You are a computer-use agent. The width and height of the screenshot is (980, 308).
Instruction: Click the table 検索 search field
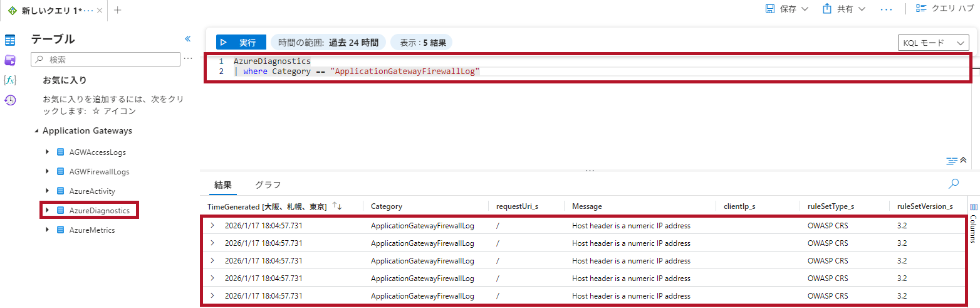(x=107, y=60)
